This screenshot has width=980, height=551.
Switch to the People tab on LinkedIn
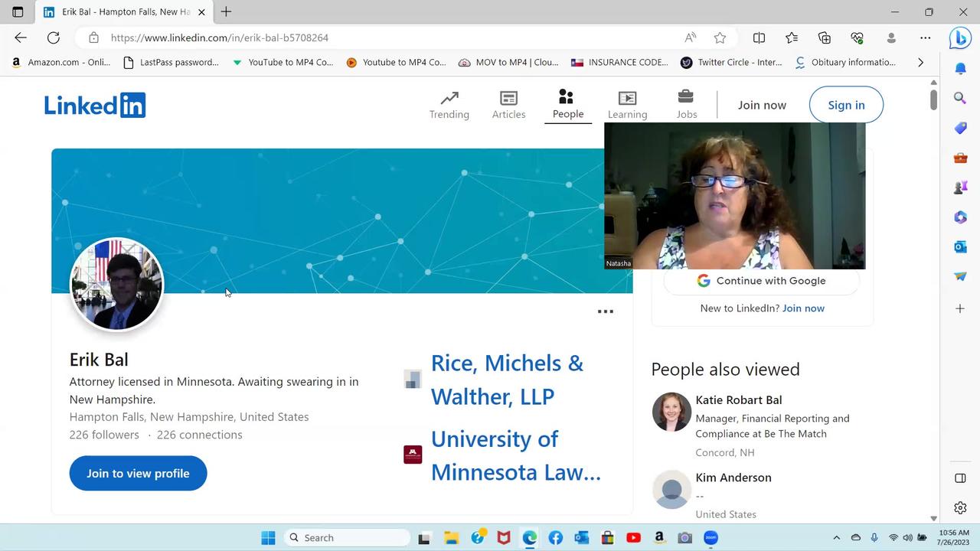pos(567,104)
